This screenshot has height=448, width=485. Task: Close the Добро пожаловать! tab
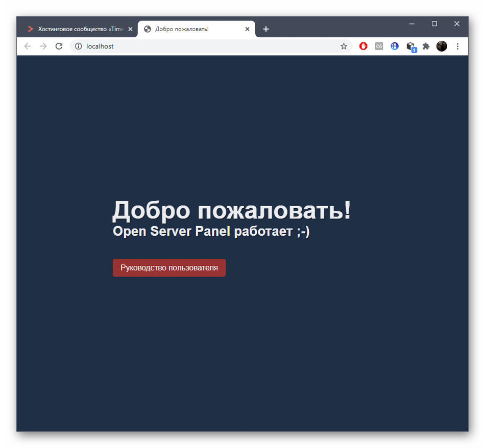pyautogui.click(x=248, y=29)
